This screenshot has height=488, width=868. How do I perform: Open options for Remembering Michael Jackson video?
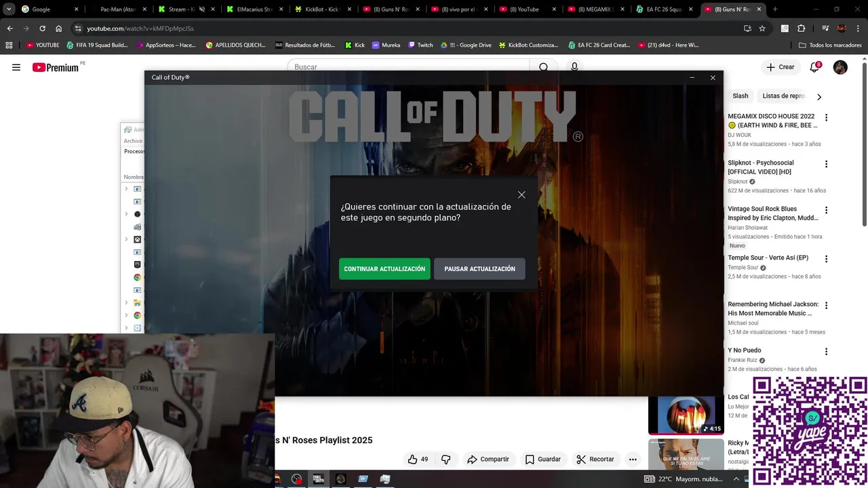pos(826,305)
